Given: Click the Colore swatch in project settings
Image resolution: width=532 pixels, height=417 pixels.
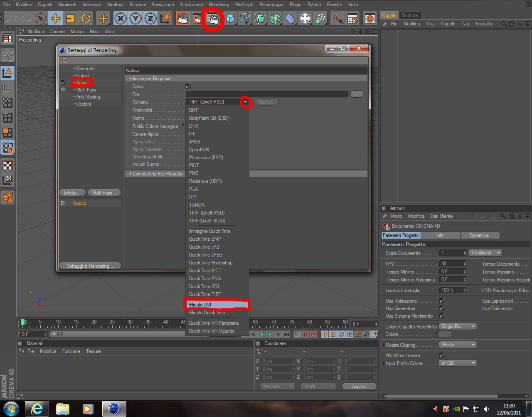Looking at the screenshot, I should pos(445,334).
